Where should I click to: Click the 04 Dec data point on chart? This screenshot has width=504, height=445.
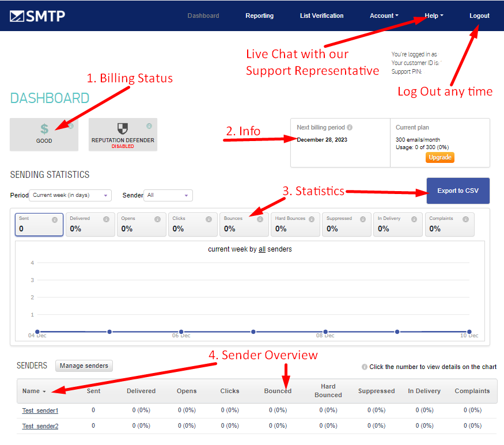coord(37,332)
